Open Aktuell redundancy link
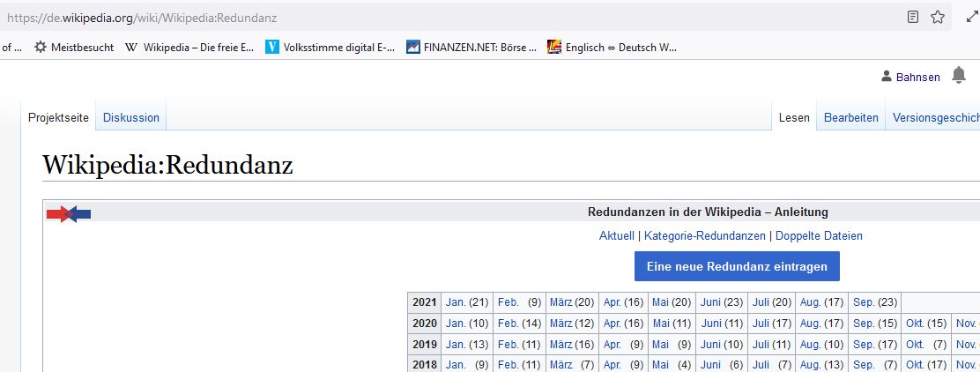980x372 pixels. coord(617,235)
